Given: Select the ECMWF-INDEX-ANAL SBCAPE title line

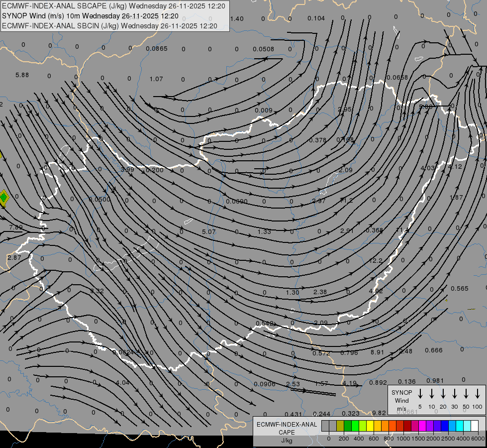Looking at the screenshot, I should pos(113,6).
